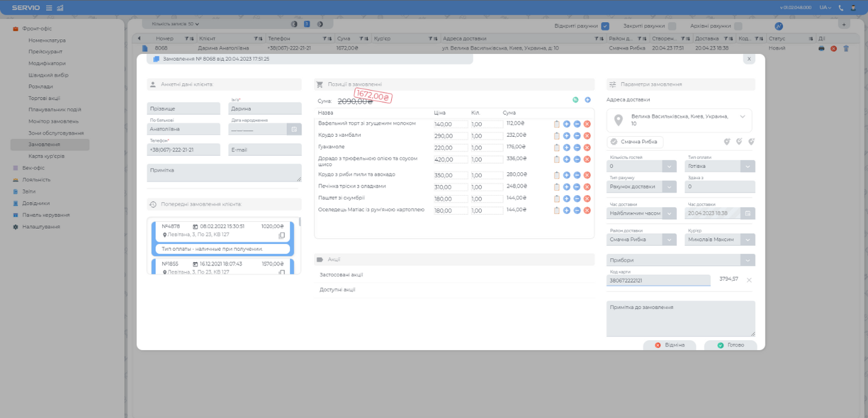Expand the delivery address selector chevron
Viewport: 868px width, 418px height.
pyautogui.click(x=743, y=117)
